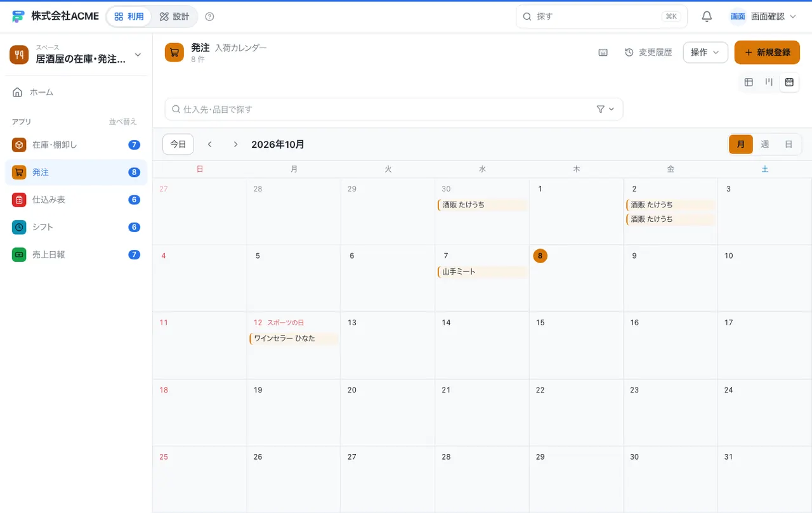Image resolution: width=812 pixels, height=513 pixels.
Task: Click the 新規登録 button
Action: 767,53
